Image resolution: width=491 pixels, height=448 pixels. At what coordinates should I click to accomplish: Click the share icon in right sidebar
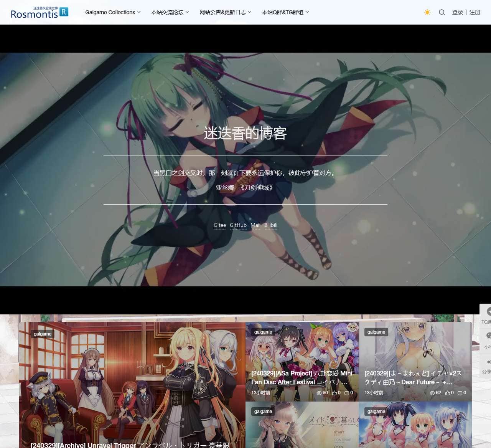(x=488, y=362)
